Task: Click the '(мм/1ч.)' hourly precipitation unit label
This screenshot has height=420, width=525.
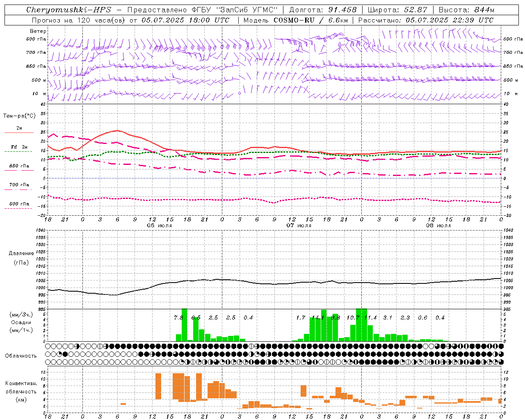Action: (x=21, y=330)
